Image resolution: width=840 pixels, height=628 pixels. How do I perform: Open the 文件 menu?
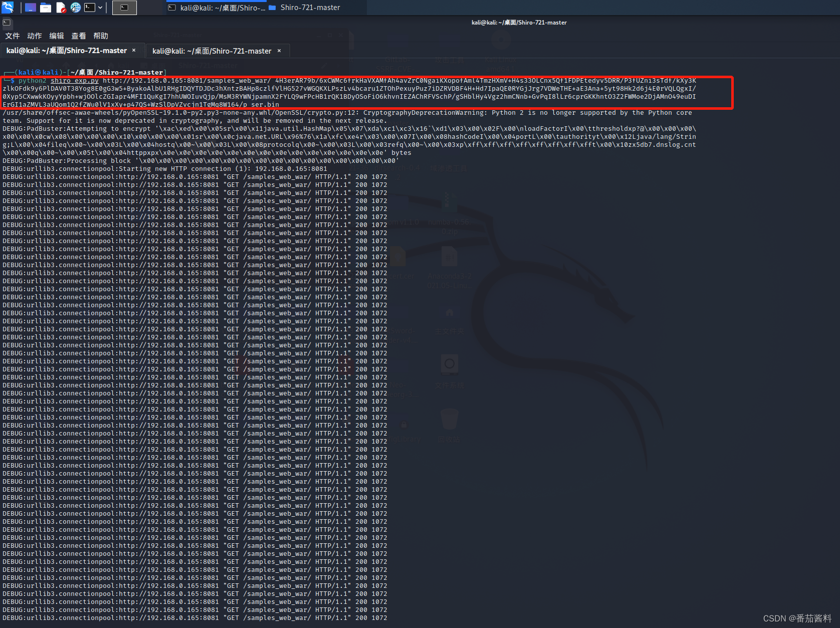(13, 36)
